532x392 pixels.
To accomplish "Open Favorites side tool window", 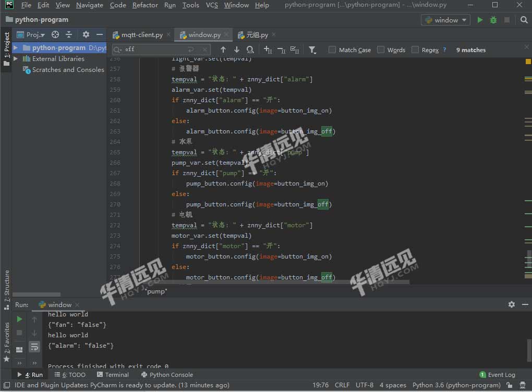I will 6,342.
